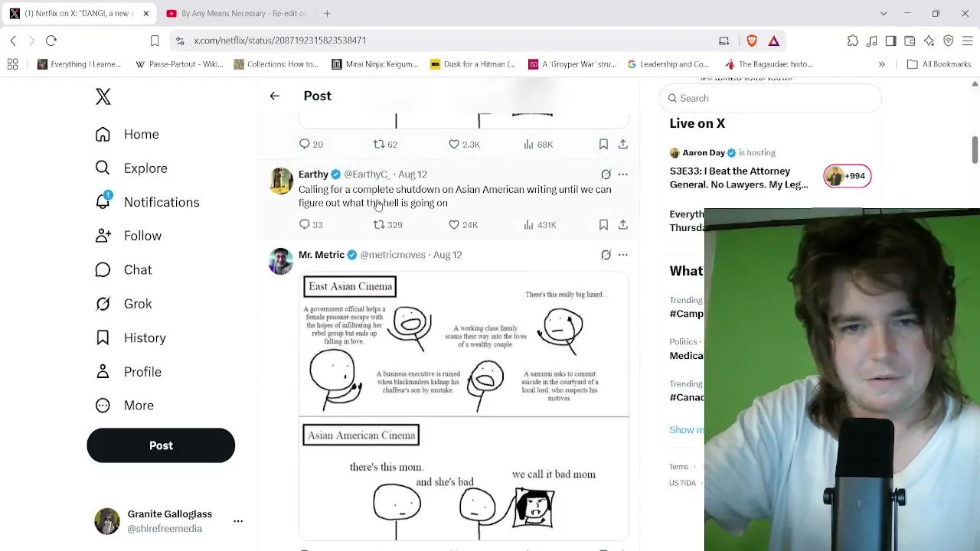980x551 pixels.
Task: Repost the post with 62 reposts
Action: 385,144
